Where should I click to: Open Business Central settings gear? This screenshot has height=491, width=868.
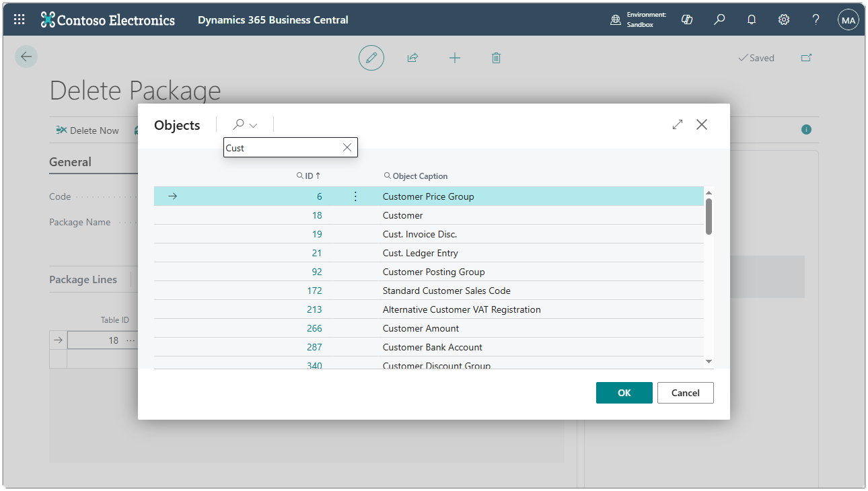pyautogui.click(x=783, y=20)
